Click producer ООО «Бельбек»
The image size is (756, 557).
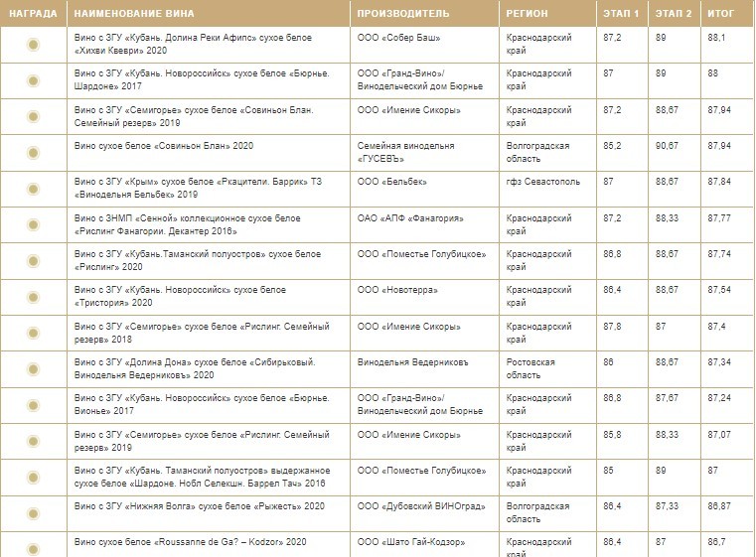[x=392, y=182]
